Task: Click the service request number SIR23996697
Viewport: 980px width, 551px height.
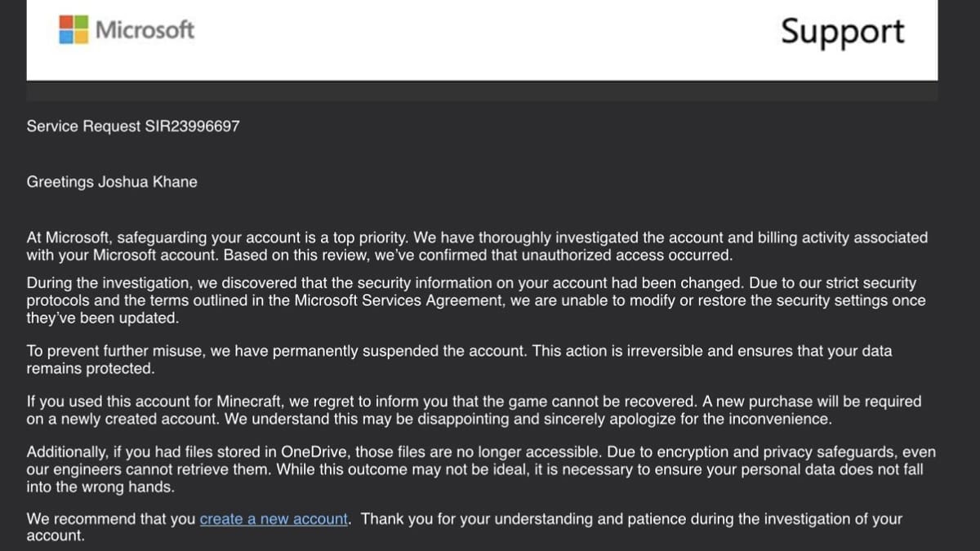Action: point(192,127)
